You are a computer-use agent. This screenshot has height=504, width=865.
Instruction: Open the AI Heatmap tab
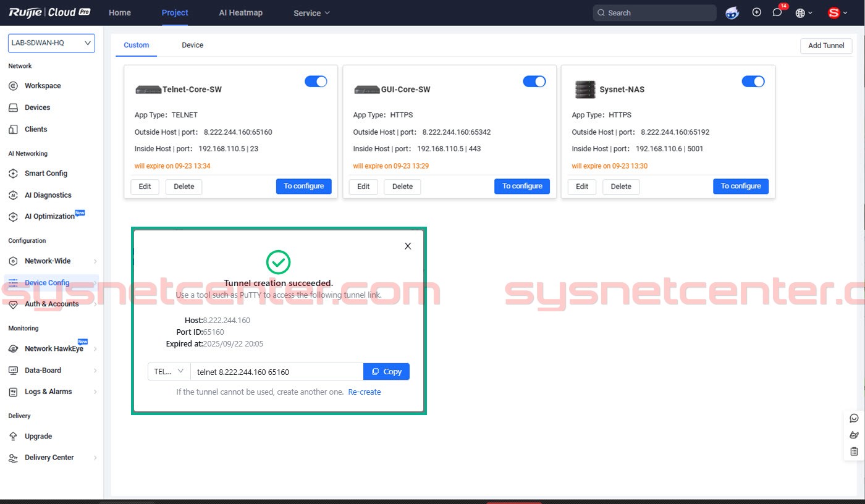click(x=241, y=12)
